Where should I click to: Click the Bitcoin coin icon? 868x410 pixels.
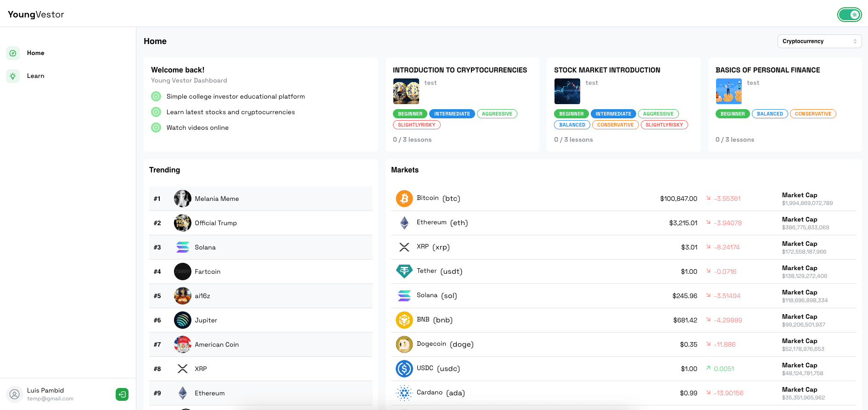404,199
